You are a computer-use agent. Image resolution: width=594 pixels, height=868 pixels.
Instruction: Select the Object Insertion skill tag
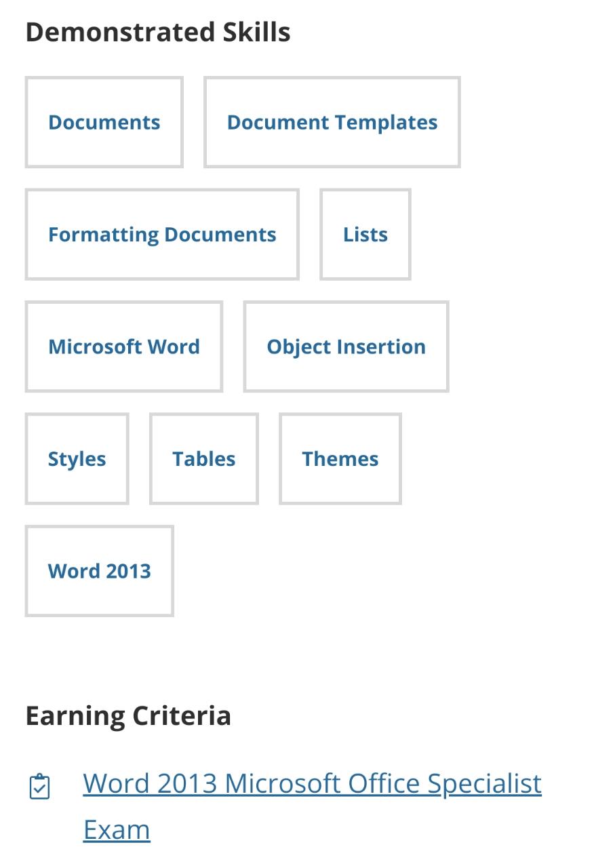coord(346,347)
